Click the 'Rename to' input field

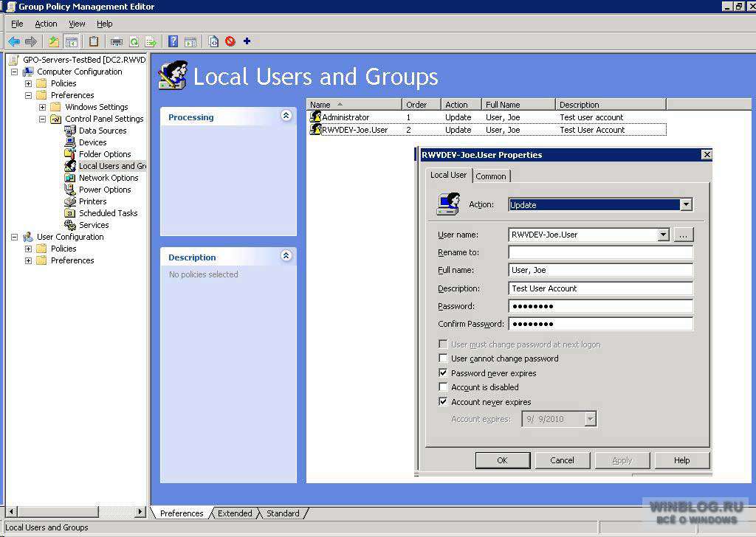coord(601,252)
